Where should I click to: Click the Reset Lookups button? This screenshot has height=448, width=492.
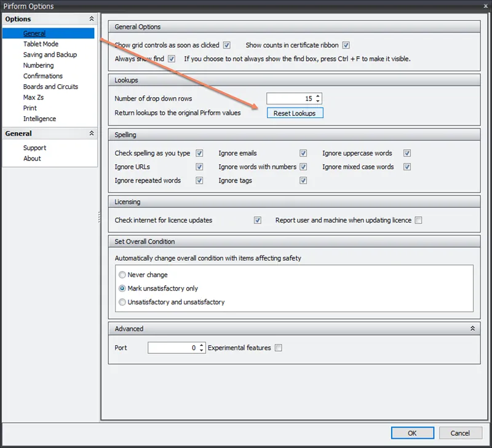[x=295, y=112]
